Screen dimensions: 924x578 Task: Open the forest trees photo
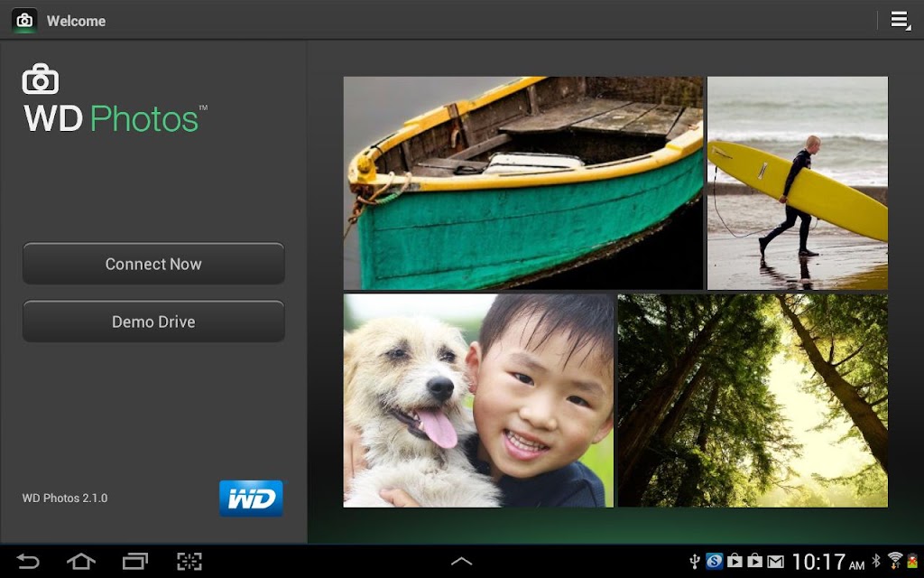click(753, 400)
